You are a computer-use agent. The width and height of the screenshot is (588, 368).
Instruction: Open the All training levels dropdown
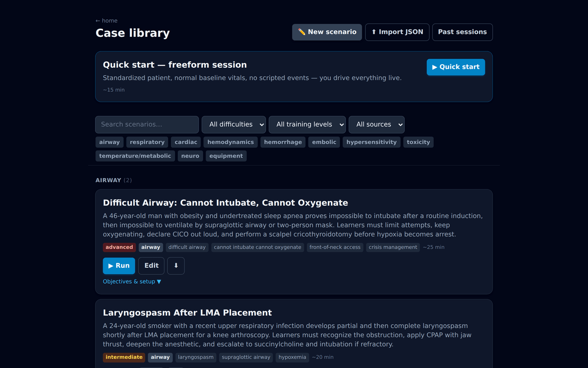(x=307, y=125)
